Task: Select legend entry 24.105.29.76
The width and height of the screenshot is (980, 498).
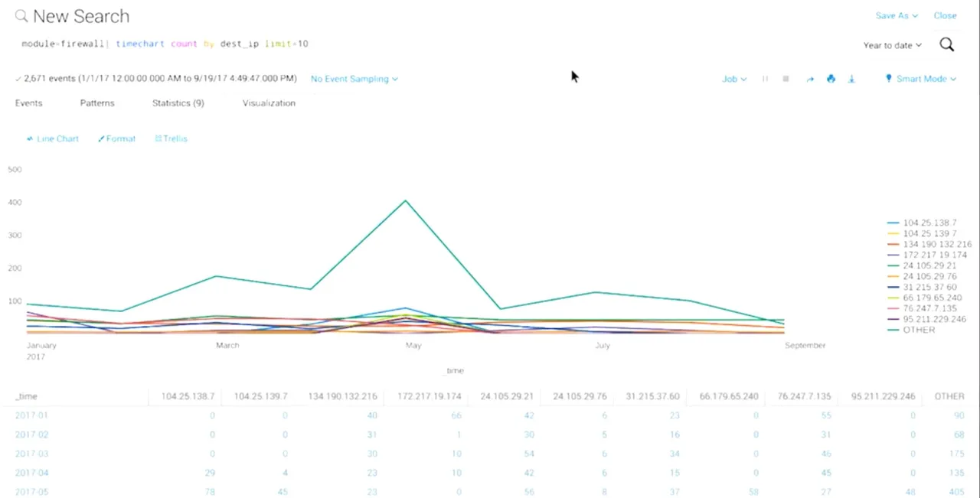Action: (x=921, y=276)
